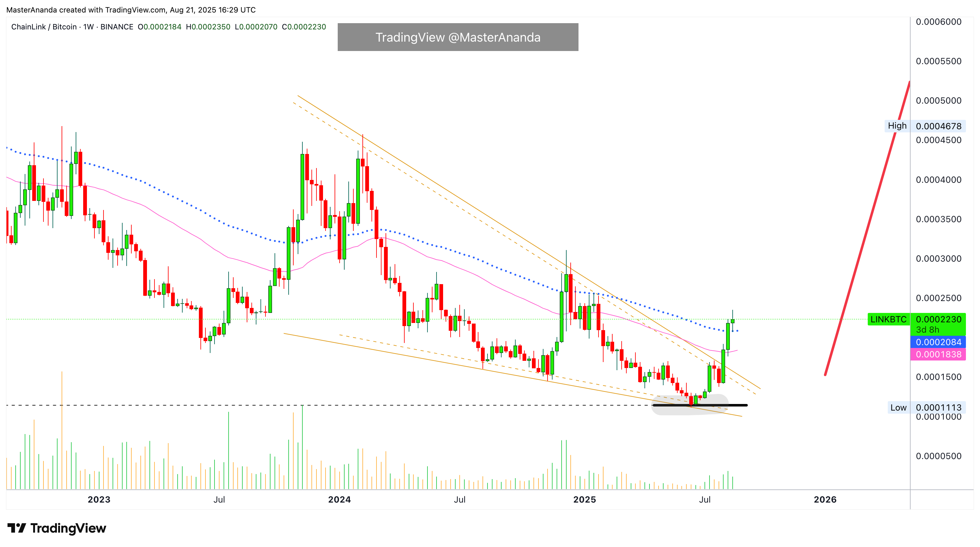This screenshot has width=980, height=547.
Task: Click the TradingView logo at bottom left
Action: pyautogui.click(x=57, y=528)
